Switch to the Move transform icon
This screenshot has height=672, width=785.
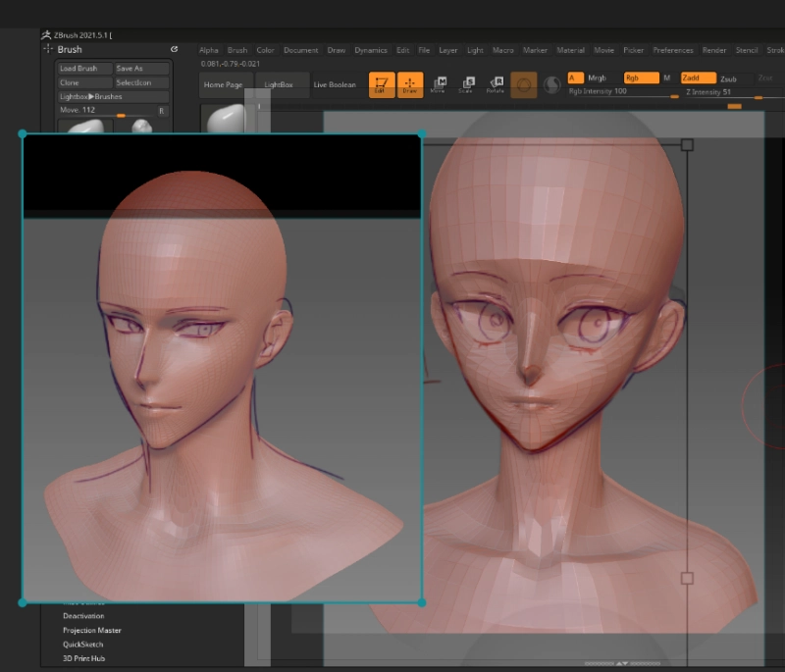tap(439, 85)
